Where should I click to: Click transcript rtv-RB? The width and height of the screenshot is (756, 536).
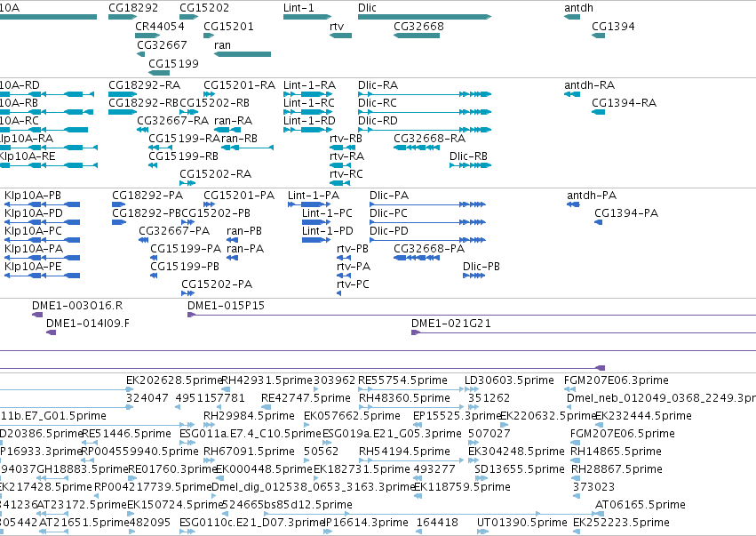[x=346, y=139]
